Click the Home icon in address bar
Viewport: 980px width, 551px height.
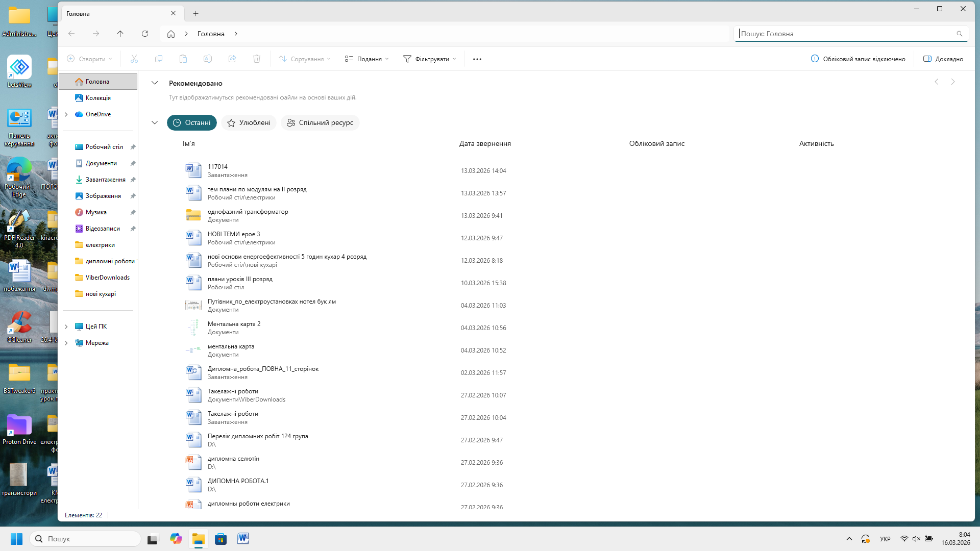tap(171, 34)
